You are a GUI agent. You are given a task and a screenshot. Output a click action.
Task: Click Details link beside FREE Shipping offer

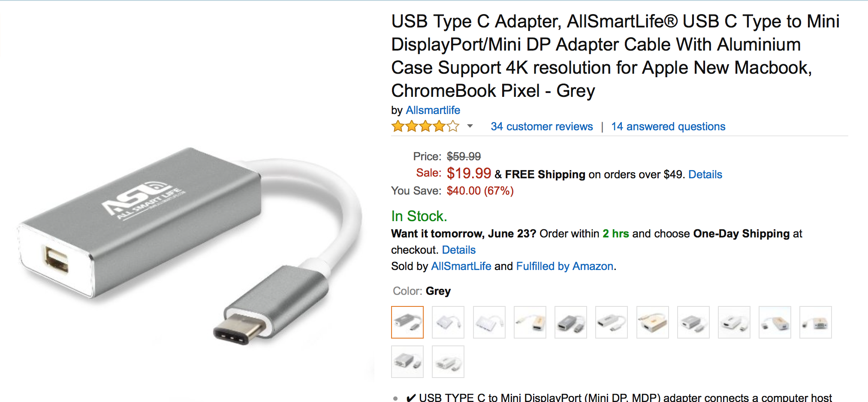[x=705, y=174]
